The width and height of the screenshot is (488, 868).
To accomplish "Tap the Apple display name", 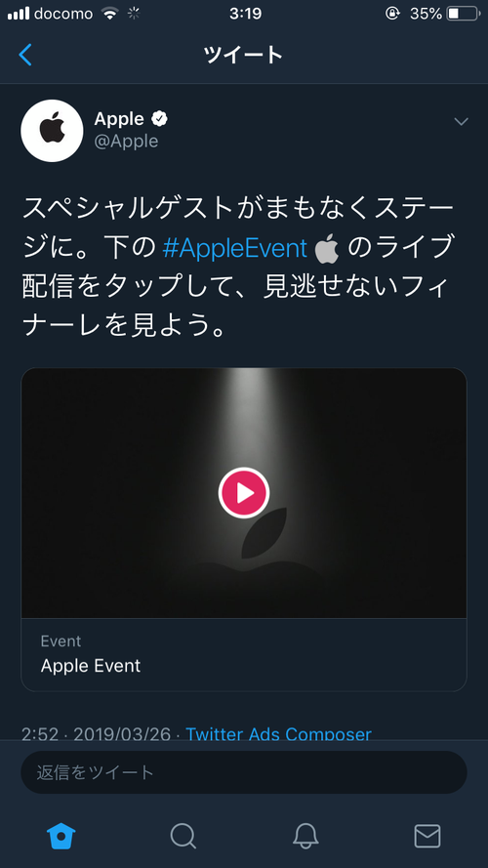I will pyautogui.click(x=119, y=118).
